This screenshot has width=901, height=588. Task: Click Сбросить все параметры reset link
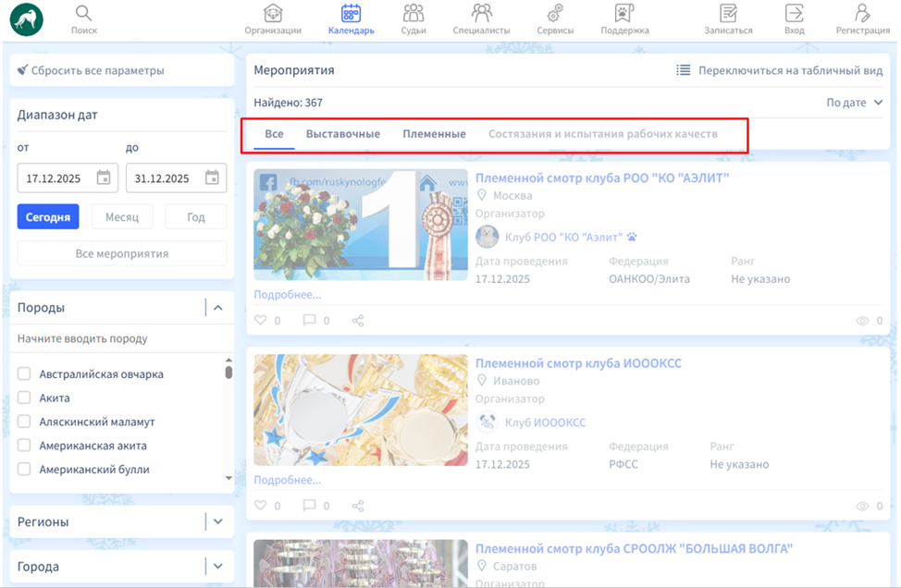coord(91,70)
